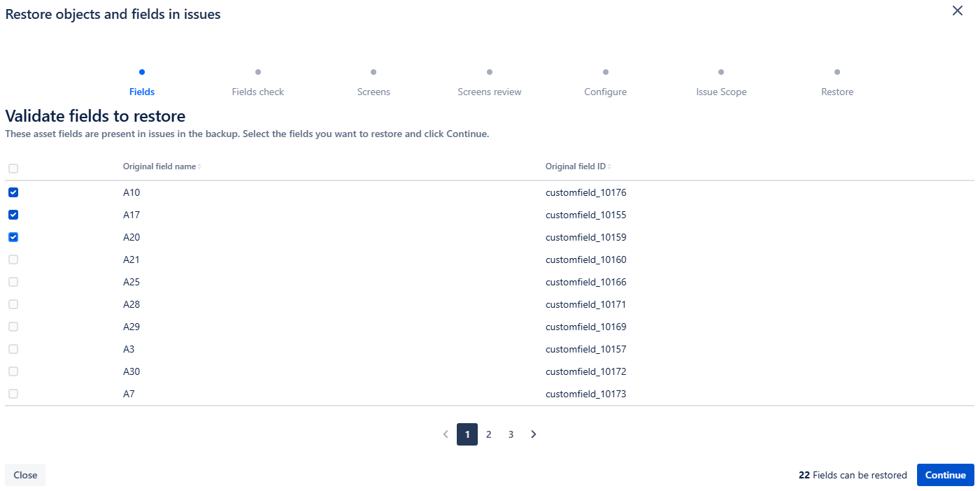Toggle the select-all header checkbox
The width and height of the screenshot is (980, 491).
[13, 169]
